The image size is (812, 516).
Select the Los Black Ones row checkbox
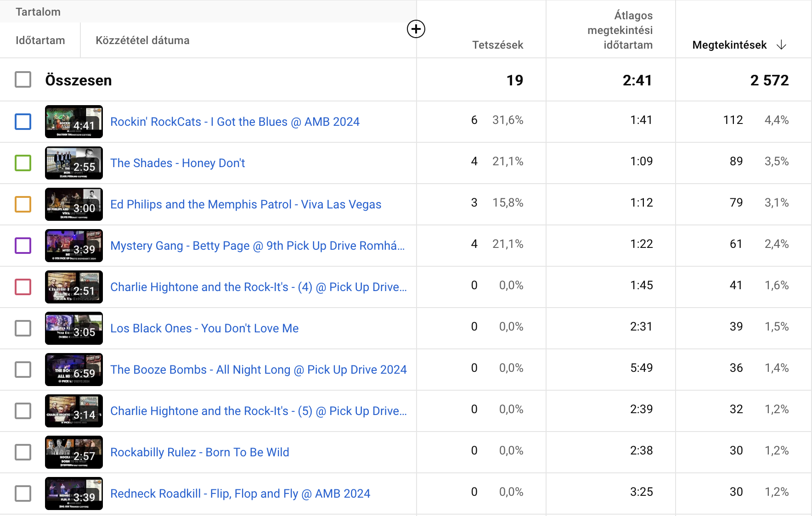[23, 328]
